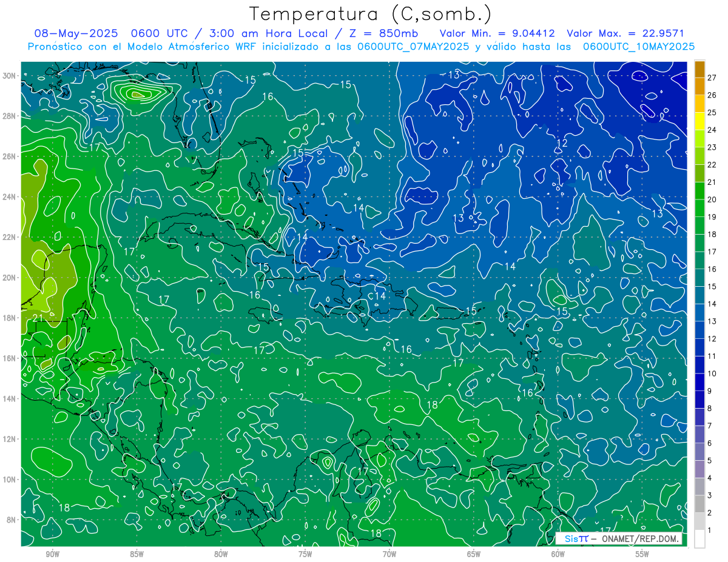Click the color scale swatch just above 27
This screenshot has height=562, width=728.
tap(699, 69)
